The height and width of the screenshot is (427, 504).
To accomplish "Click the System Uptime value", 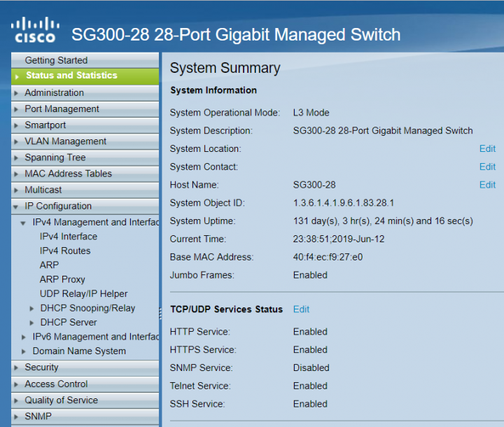I will (x=383, y=221).
